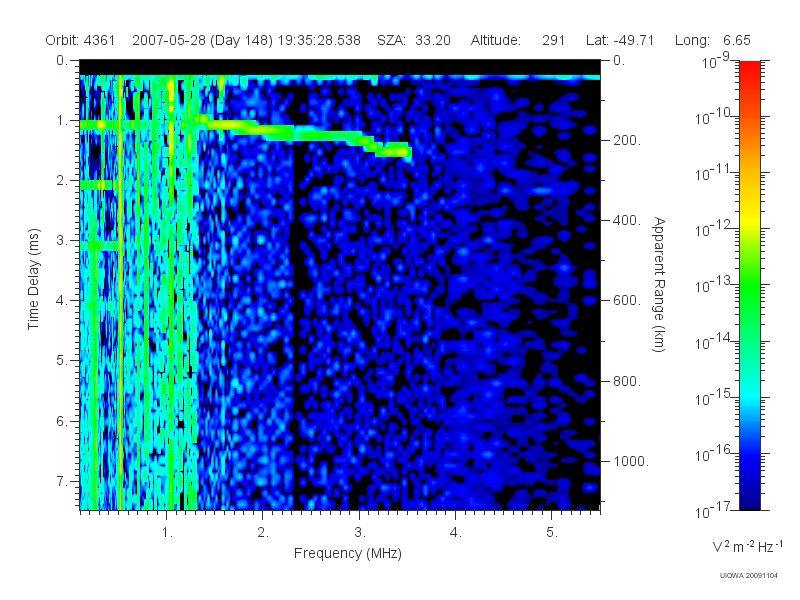
Task: Click the '7.' time delay tick label
Action: coord(62,481)
